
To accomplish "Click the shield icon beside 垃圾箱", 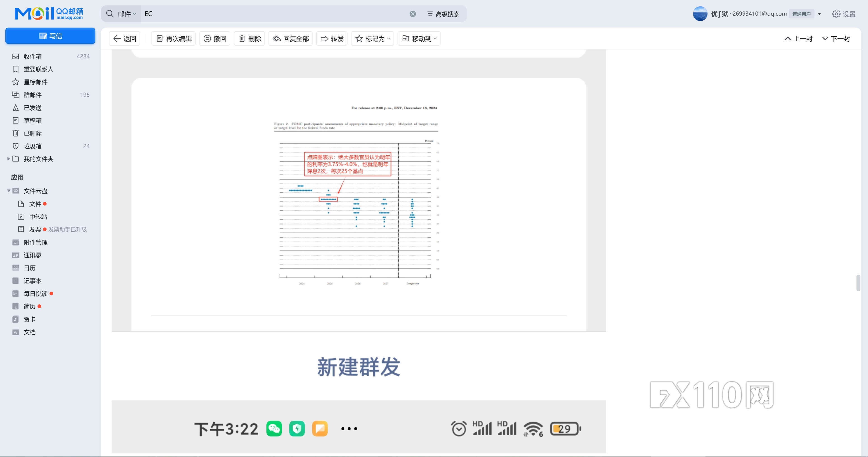I will [16, 146].
